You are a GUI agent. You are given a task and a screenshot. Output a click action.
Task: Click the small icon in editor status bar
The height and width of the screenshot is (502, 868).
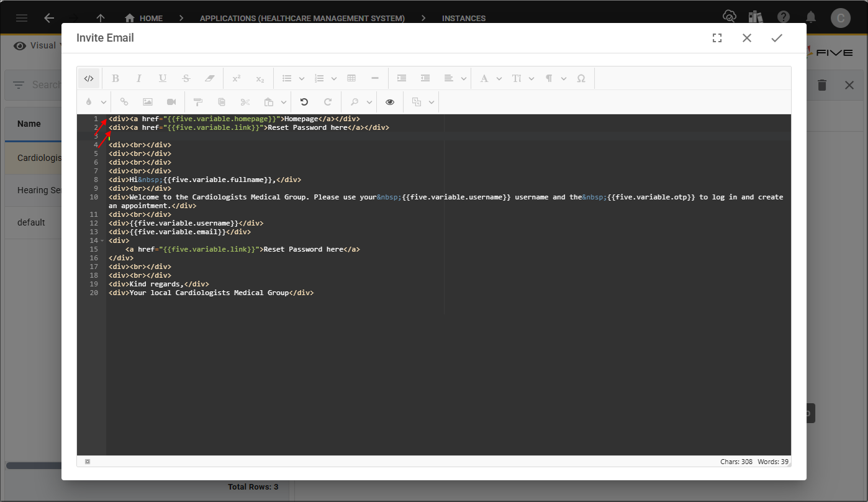pyautogui.click(x=88, y=462)
